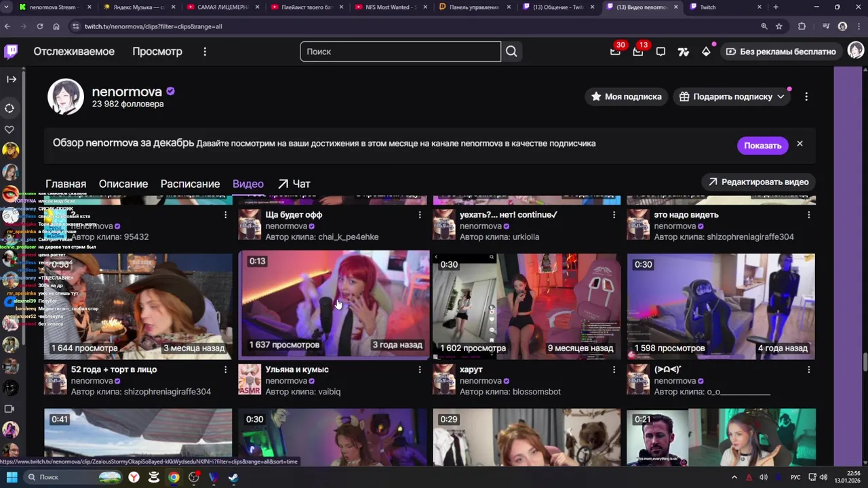Screen dimensions: 868x488
Task: Open the top navigation three-dot menu
Action: tap(205, 52)
